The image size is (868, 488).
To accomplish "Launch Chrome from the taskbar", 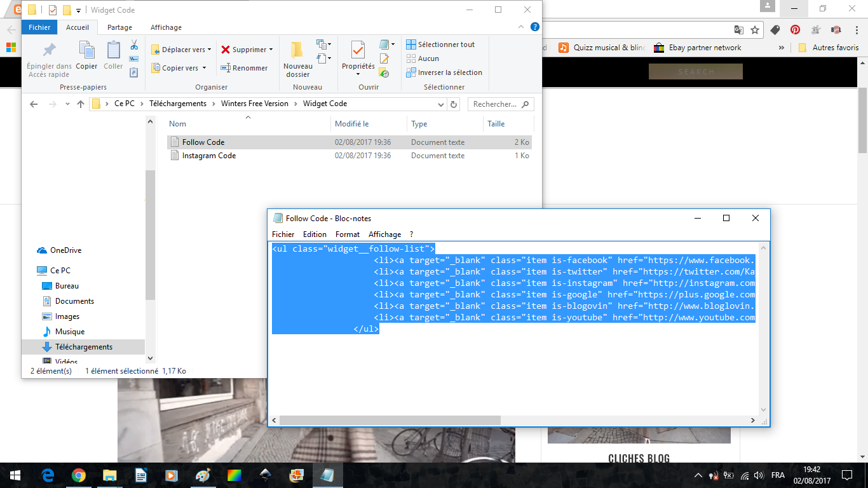I will [x=79, y=475].
